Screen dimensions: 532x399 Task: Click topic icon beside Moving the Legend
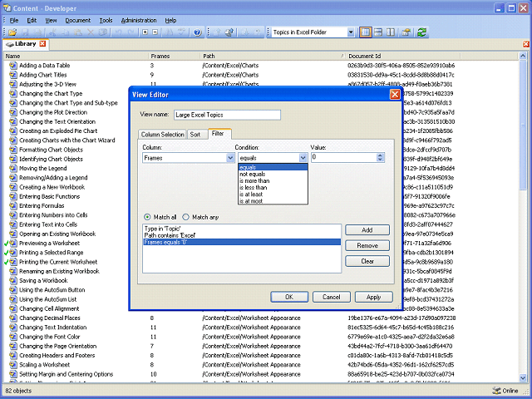(13, 168)
